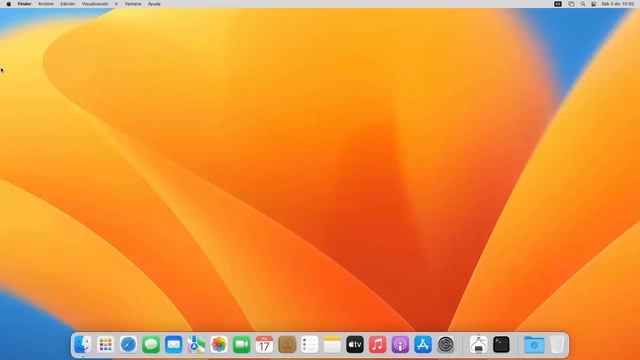Open the Ayuda menu
The height and width of the screenshot is (360, 640).
[x=154, y=4]
